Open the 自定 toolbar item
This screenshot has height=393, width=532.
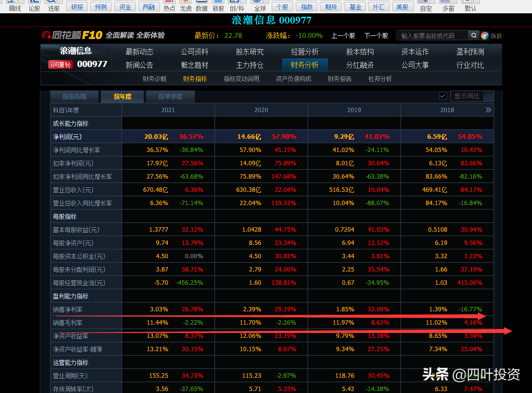[x=426, y=5]
